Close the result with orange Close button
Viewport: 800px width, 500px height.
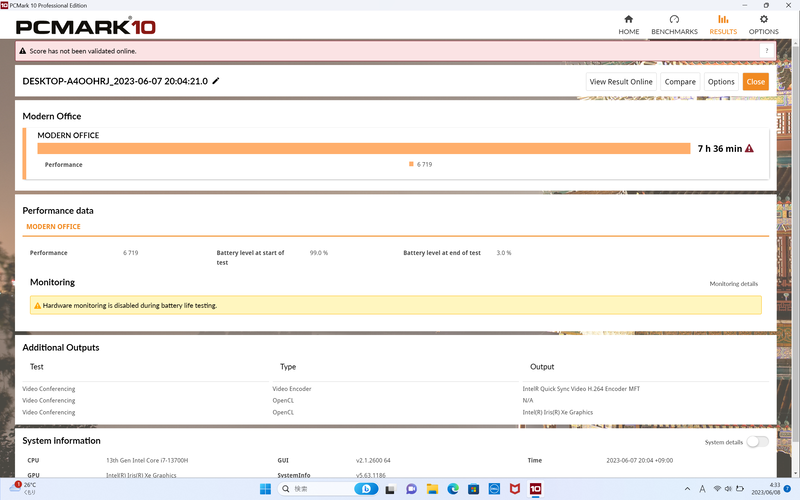(x=756, y=82)
